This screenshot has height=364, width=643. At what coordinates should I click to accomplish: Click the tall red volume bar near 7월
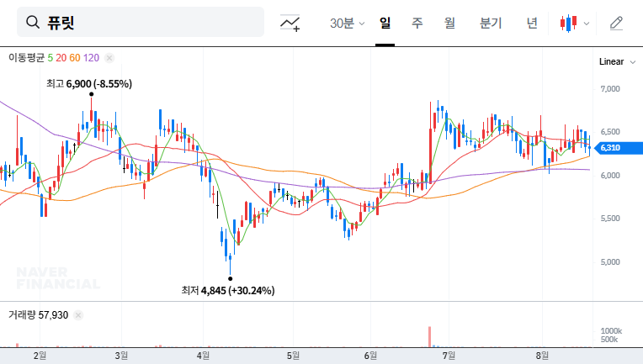click(x=430, y=337)
